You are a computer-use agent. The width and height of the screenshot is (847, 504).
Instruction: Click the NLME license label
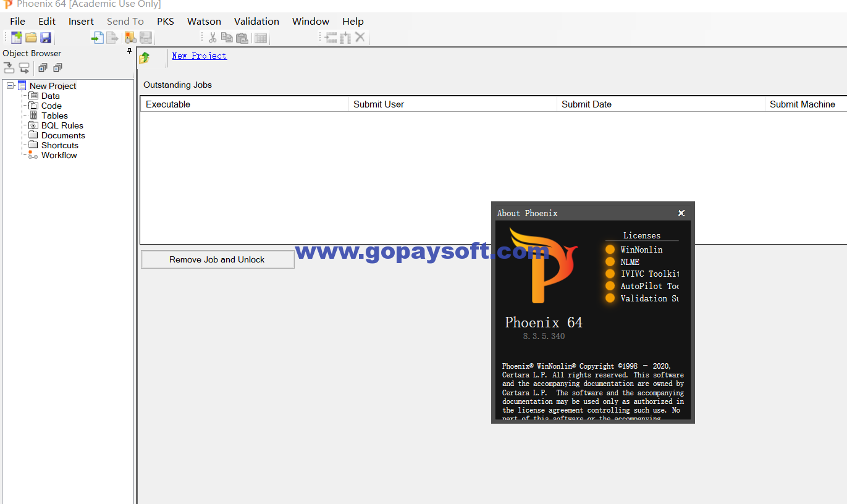pos(630,262)
